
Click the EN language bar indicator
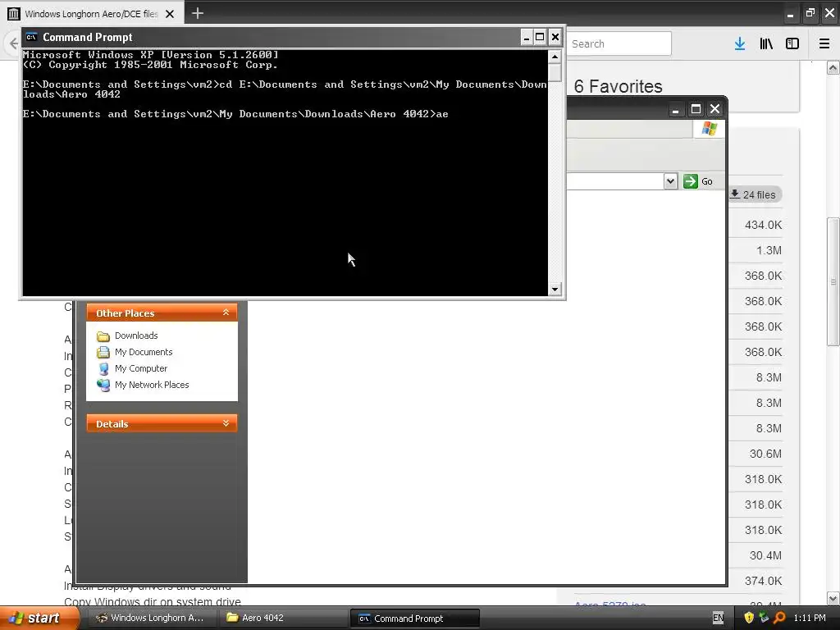tap(718, 618)
